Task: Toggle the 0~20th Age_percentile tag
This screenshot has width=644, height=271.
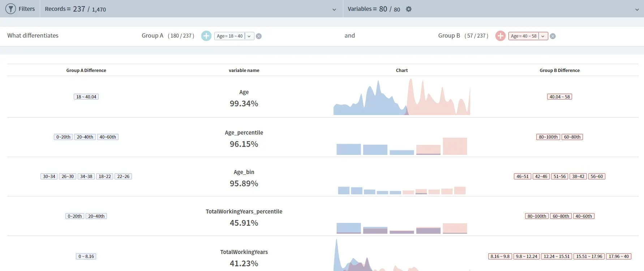Action: (63, 137)
